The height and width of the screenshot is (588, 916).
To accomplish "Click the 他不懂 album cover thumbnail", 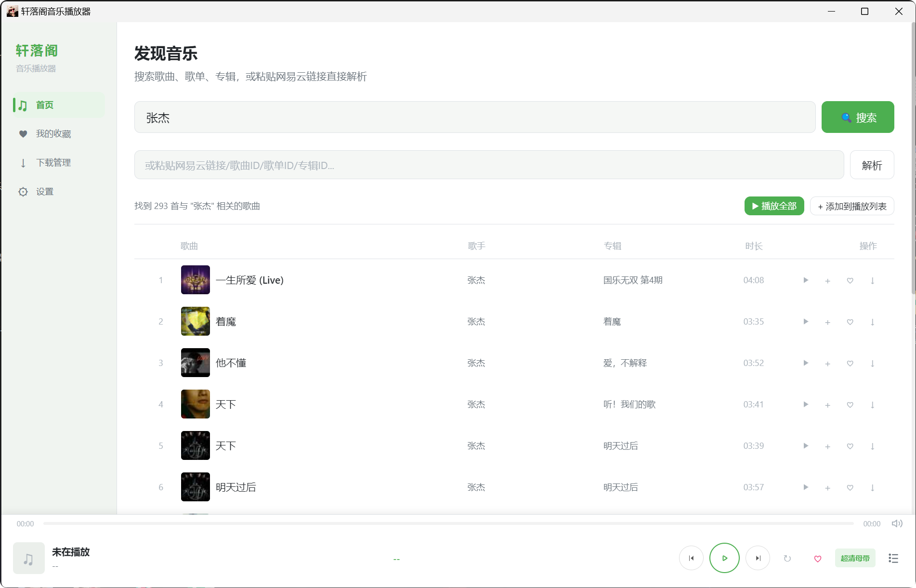I will [195, 363].
